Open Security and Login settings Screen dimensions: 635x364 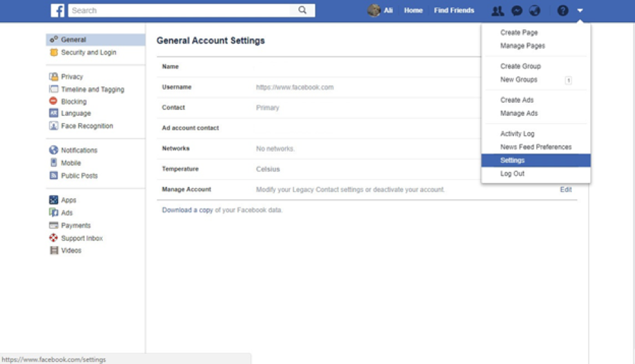click(88, 53)
